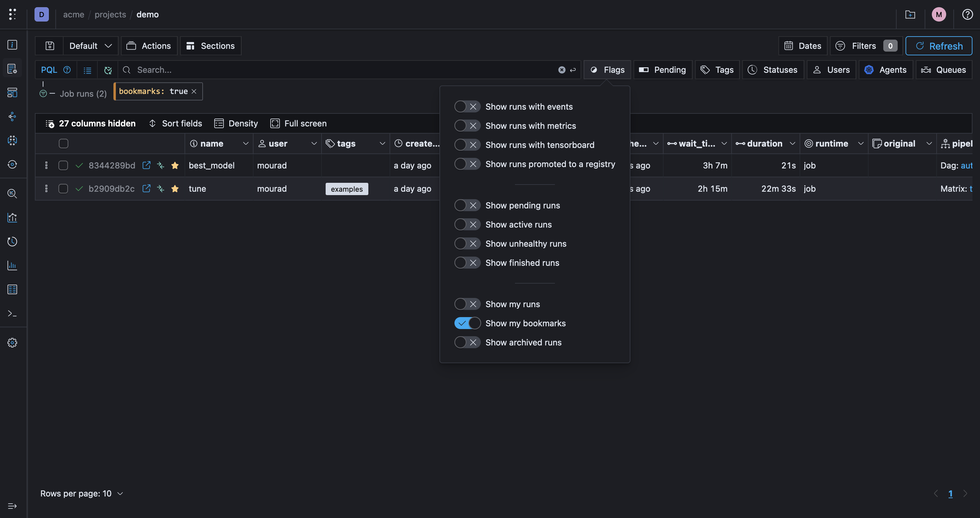This screenshot has height=518, width=980.
Task: Click the new folder icon in the header
Action: point(910,14)
